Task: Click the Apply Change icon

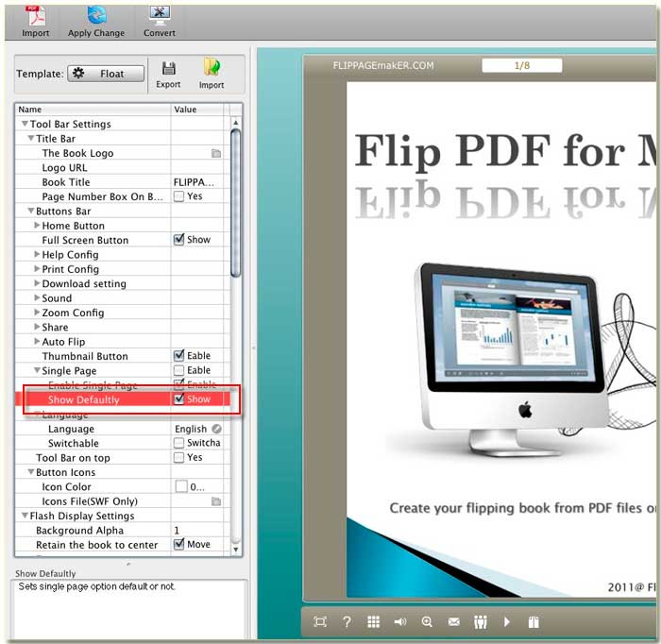Action: pyautogui.click(x=96, y=16)
